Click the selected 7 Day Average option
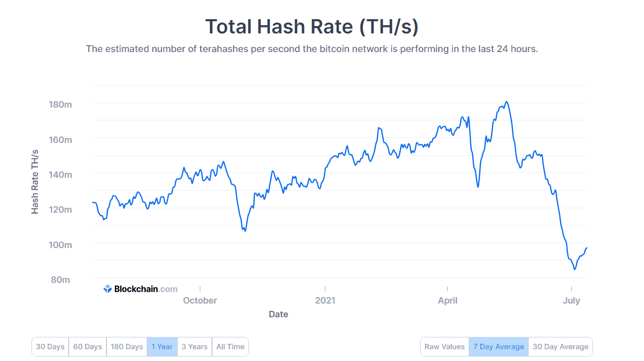Image resolution: width=644 pixels, height=361 pixels. (499, 346)
